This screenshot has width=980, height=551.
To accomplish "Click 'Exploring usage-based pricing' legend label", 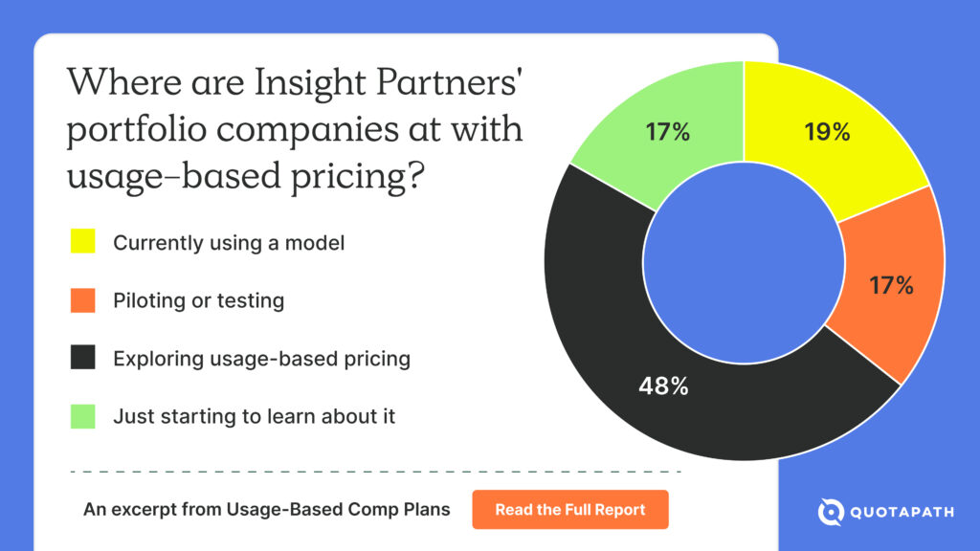I will tap(261, 359).
